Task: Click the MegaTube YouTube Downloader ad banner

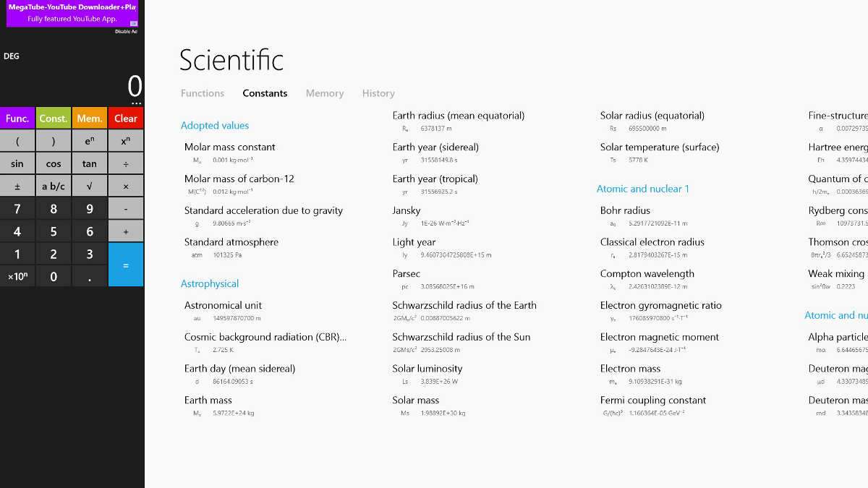Action: [72, 13]
